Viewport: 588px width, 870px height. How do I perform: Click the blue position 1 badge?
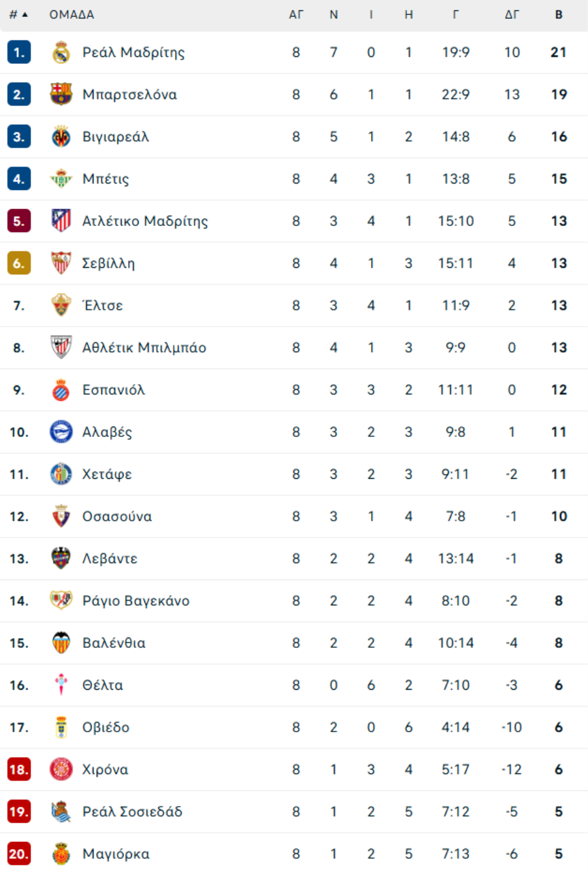coord(19,52)
